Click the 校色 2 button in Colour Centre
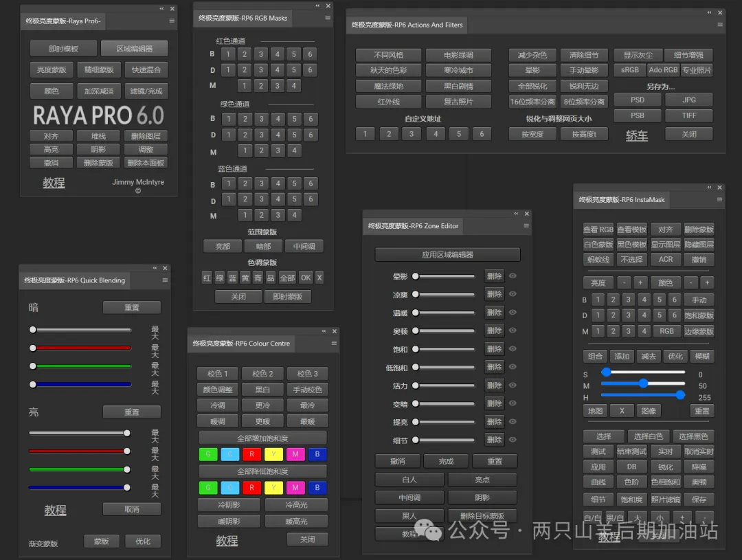742x560 pixels. pyautogui.click(x=262, y=374)
